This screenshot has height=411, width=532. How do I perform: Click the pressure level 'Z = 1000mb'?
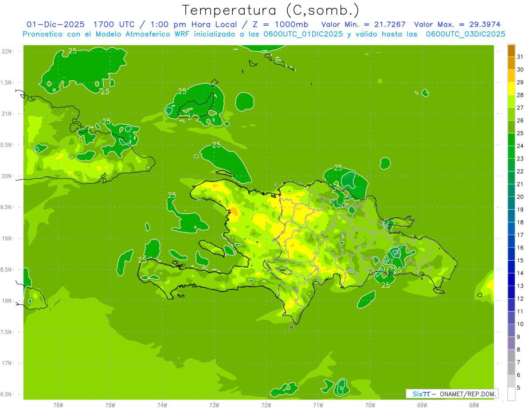[279, 24]
